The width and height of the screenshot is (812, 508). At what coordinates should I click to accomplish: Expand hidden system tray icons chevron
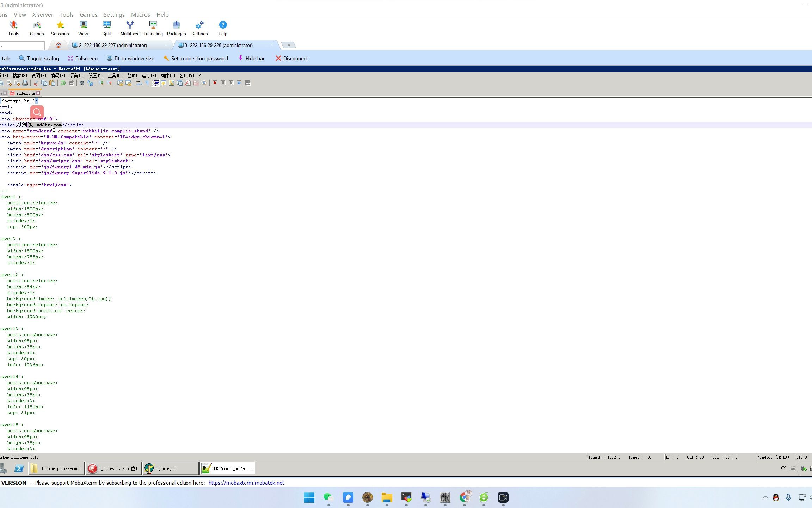765,497
